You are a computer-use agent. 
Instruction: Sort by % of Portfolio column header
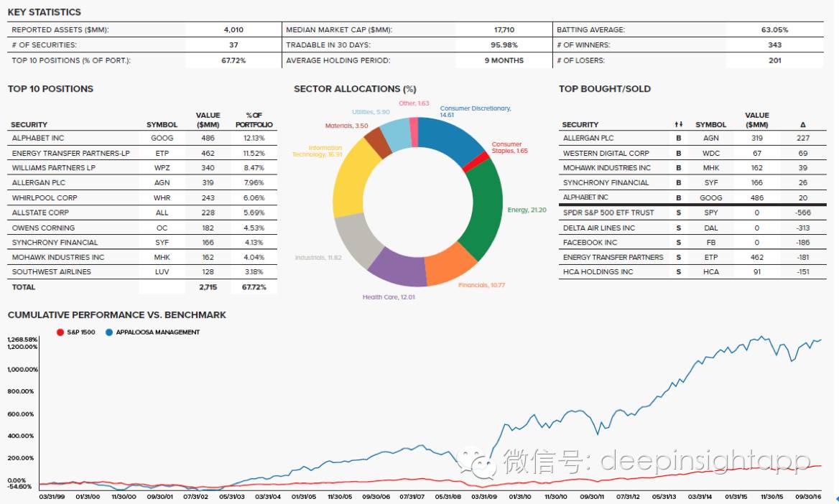pos(254,120)
